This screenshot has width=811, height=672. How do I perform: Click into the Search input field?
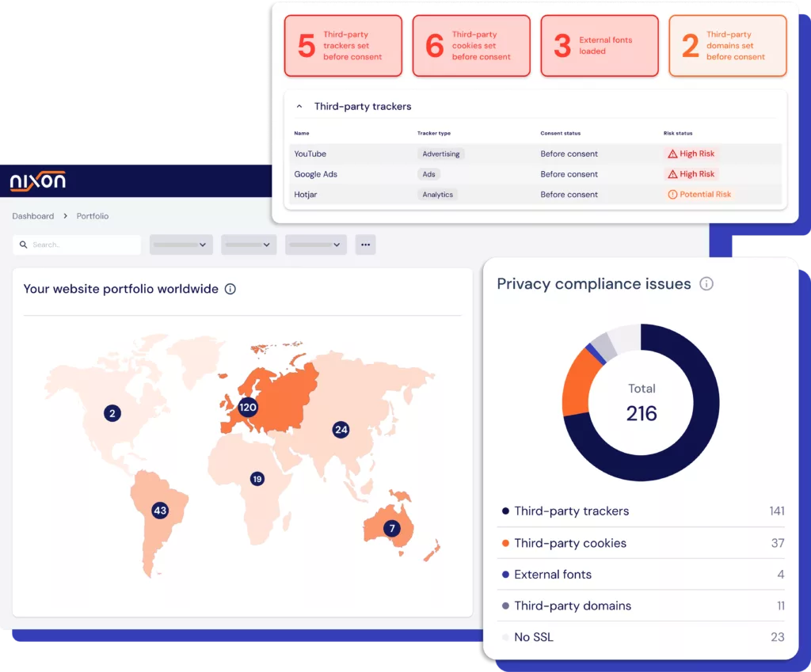point(77,245)
